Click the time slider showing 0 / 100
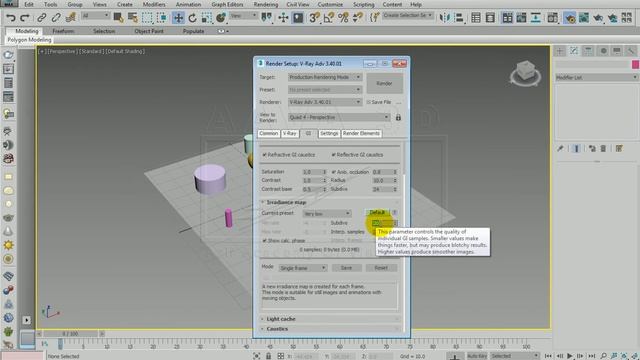 pyautogui.click(x=70, y=334)
